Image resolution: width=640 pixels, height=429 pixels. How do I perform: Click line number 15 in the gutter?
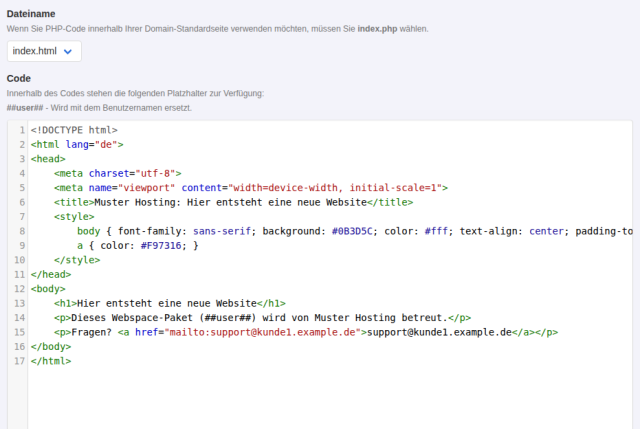[x=20, y=332]
